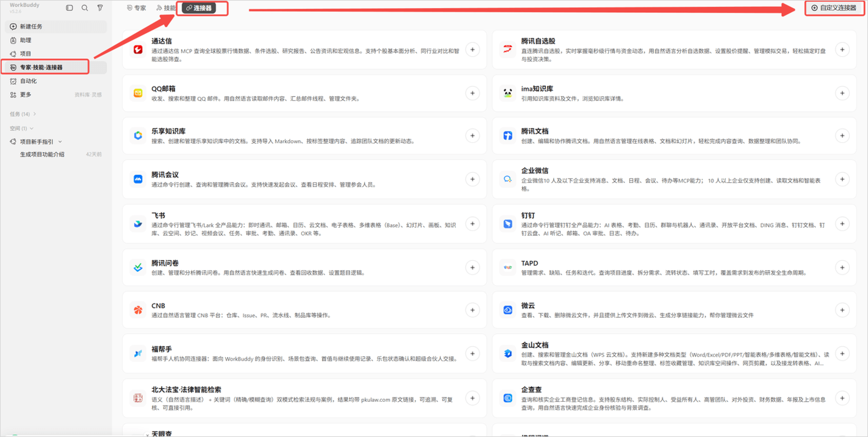
Task: Click the 通达信 app logo
Action: click(138, 50)
